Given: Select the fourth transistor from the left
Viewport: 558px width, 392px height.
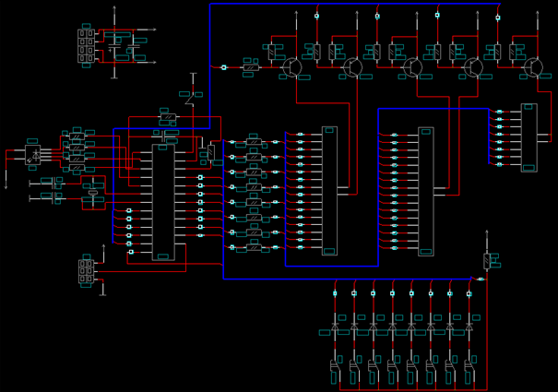Looking at the screenshot, I should click(472, 66).
